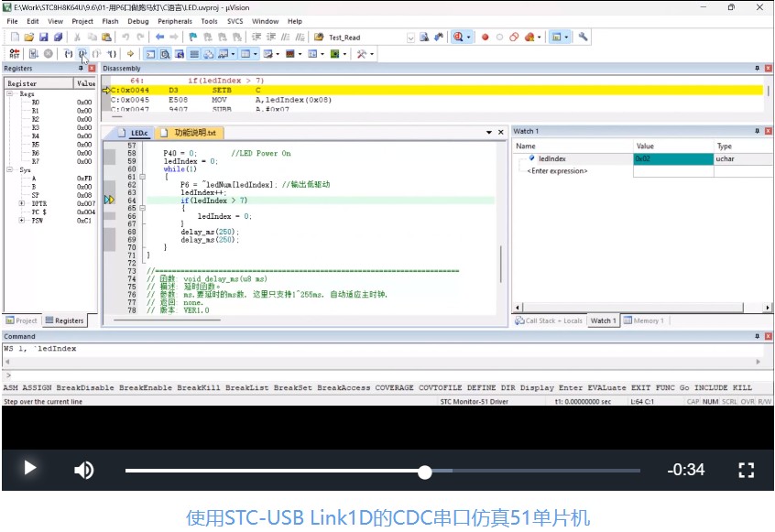Toggle the Symbols Window icon
The width and height of the screenshot is (775, 532).
[x=180, y=54]
